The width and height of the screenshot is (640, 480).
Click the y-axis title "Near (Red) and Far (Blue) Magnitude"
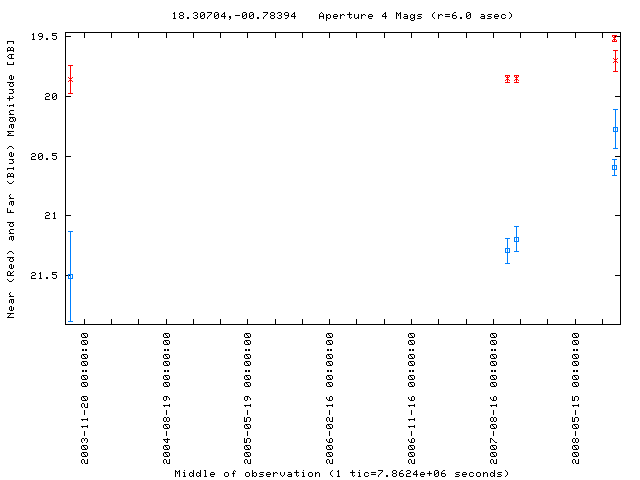[x=11, y=179]
